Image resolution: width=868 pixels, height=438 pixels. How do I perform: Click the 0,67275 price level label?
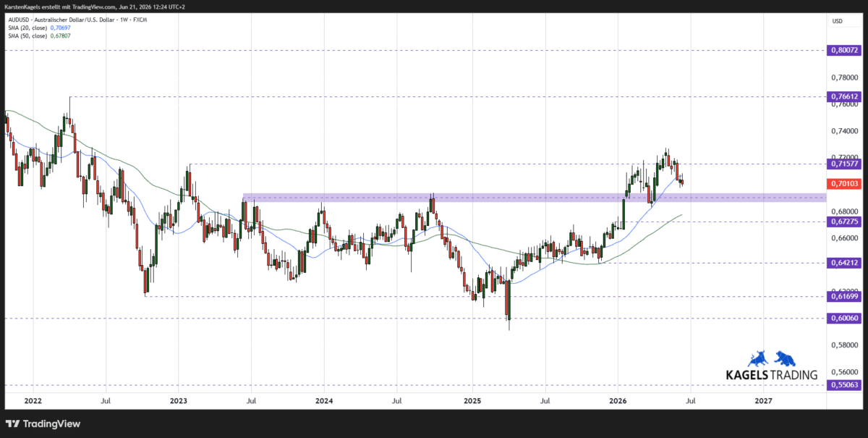[x=844, y=222]
